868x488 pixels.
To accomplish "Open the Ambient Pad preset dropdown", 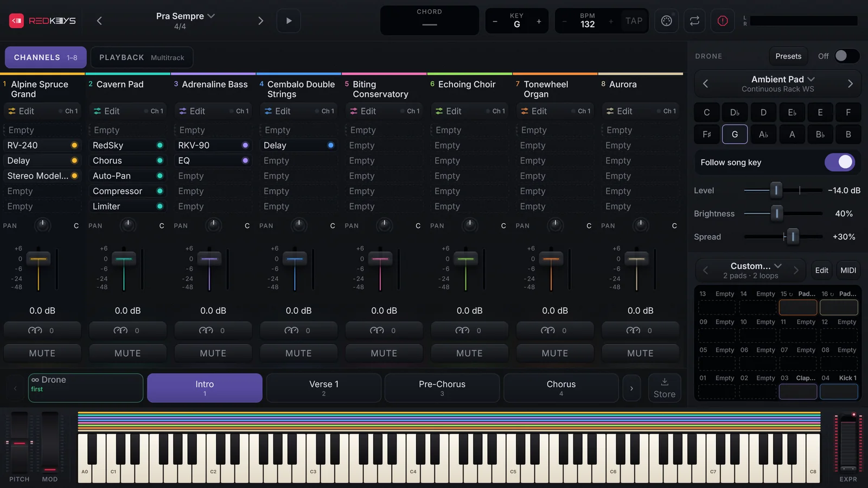I will 811,79.
